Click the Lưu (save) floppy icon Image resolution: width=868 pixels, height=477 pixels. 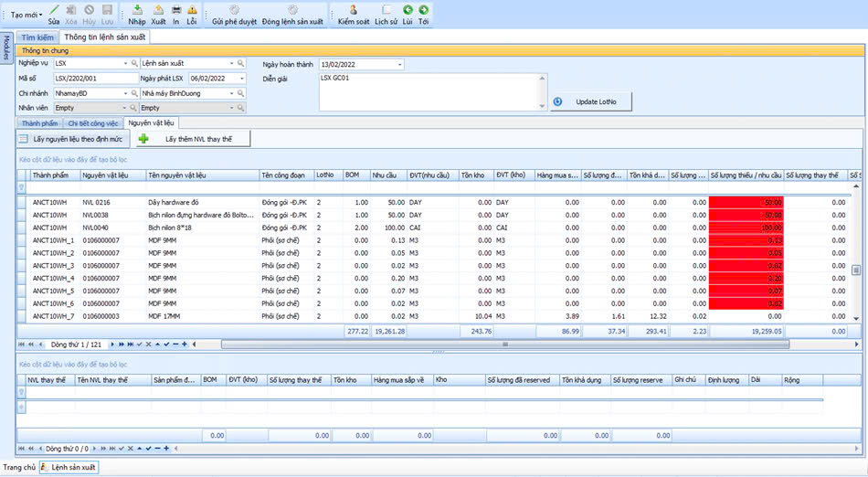point(108,10)
